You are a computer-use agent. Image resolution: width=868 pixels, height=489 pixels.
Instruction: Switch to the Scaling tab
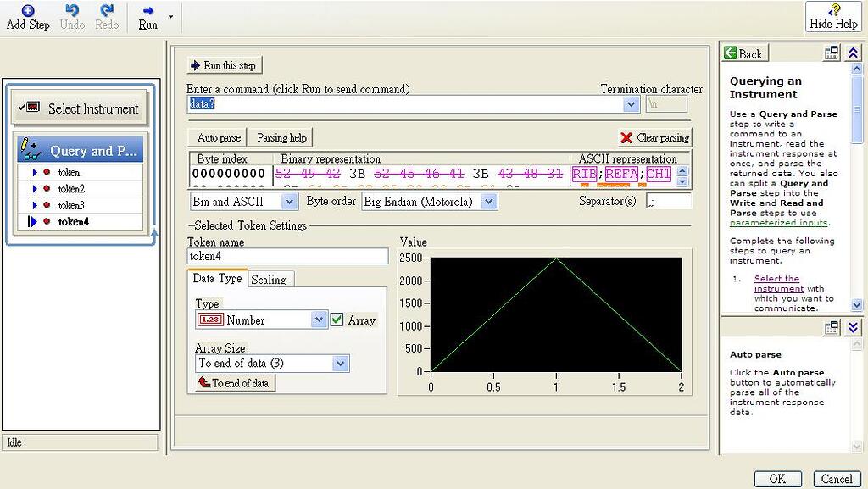pos(270,279)
